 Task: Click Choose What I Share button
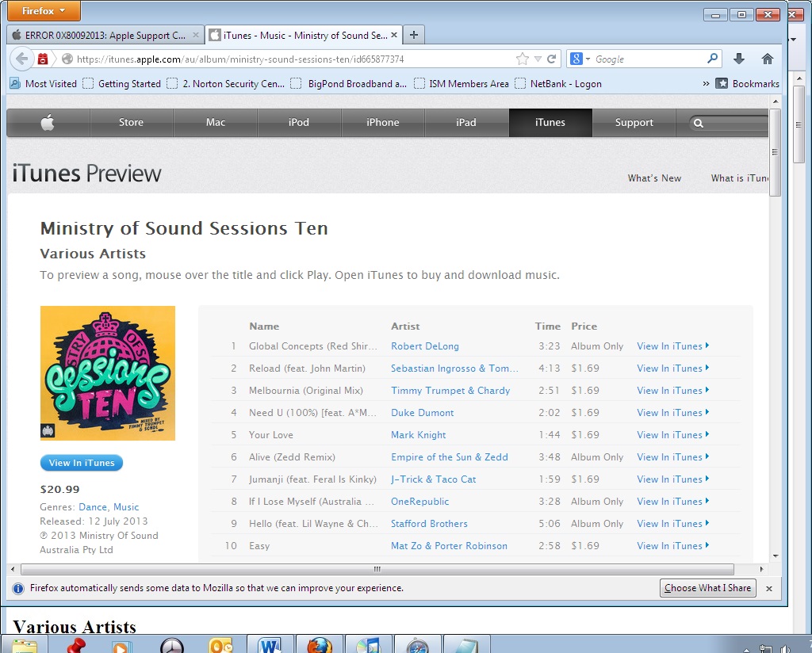click(x=708, y=588)
